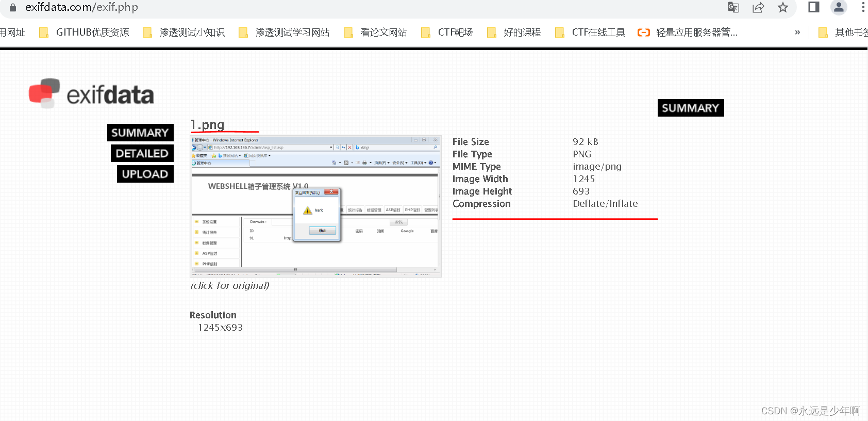Select Compression value Deflate/Inflate
The height and width of the screenshot is (421, 868).
coord(606,204)
